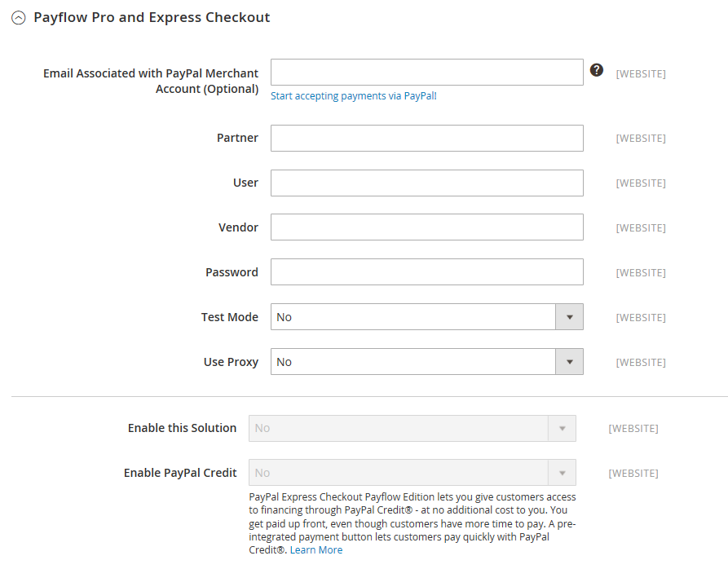Collapse the Payflow Pro and Express Checkout section
Screen dimensions: 728x569
[x=18, y=16]
